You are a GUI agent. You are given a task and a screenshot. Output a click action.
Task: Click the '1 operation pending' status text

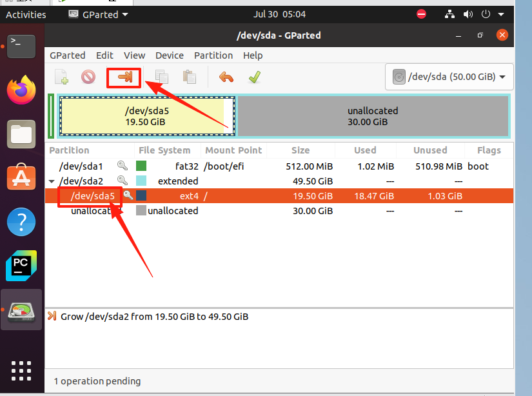97,381
